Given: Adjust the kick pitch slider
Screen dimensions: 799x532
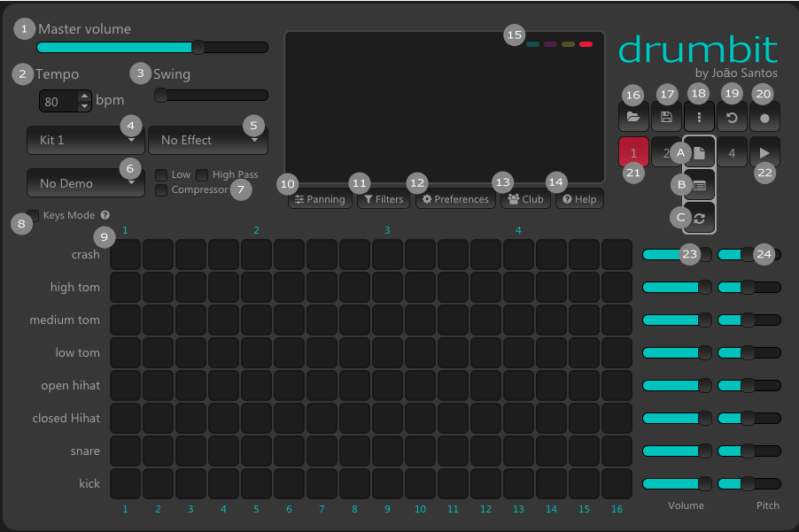Looking at the screenshot, I should [x=749, y=483].
